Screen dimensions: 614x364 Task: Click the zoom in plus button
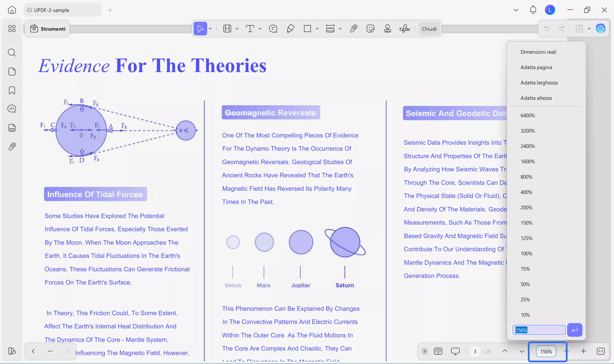(x=583, y=351)
